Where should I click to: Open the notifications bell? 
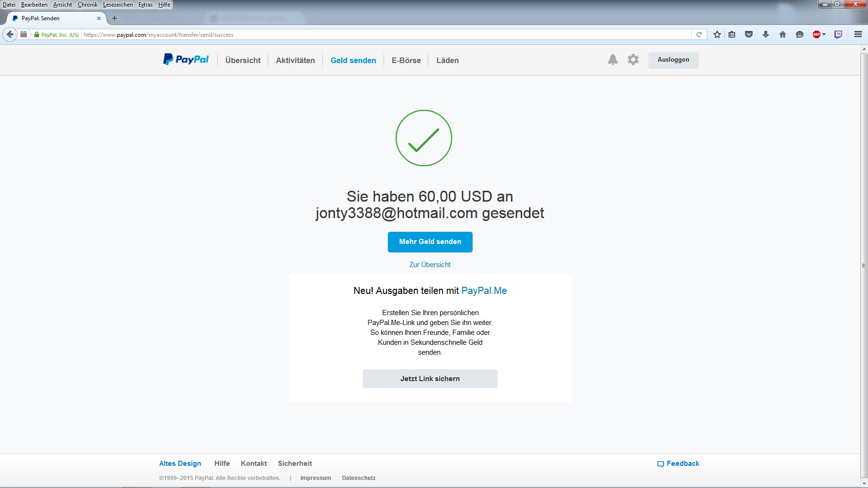[613, 60]
